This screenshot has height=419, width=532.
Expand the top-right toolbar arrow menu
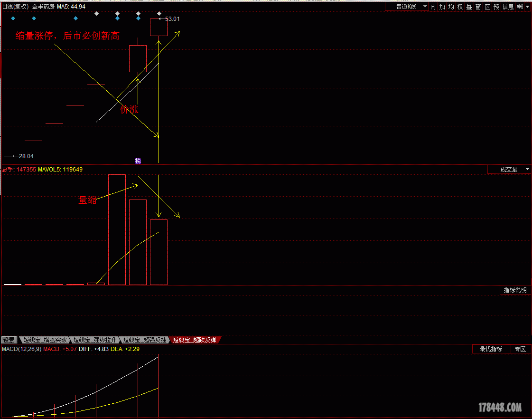coord(527,7)
